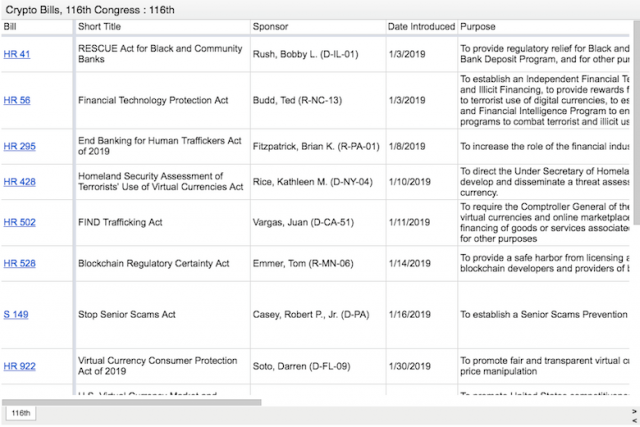This screenshot has width=640, height=427.
Task: Select sponsor 'Rice, Kathleen M. (D-NY-04)'
Action: click(318, 182)
